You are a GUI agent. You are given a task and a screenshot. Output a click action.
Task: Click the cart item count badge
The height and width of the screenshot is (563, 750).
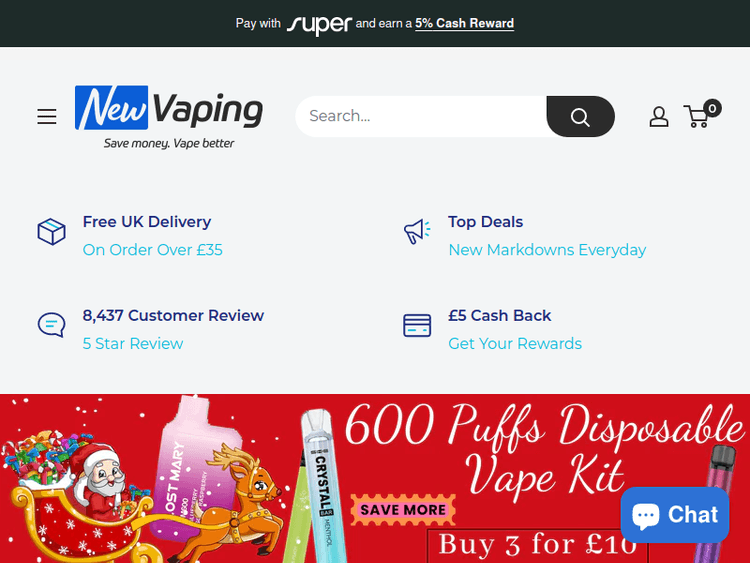(x=712, y=109)
